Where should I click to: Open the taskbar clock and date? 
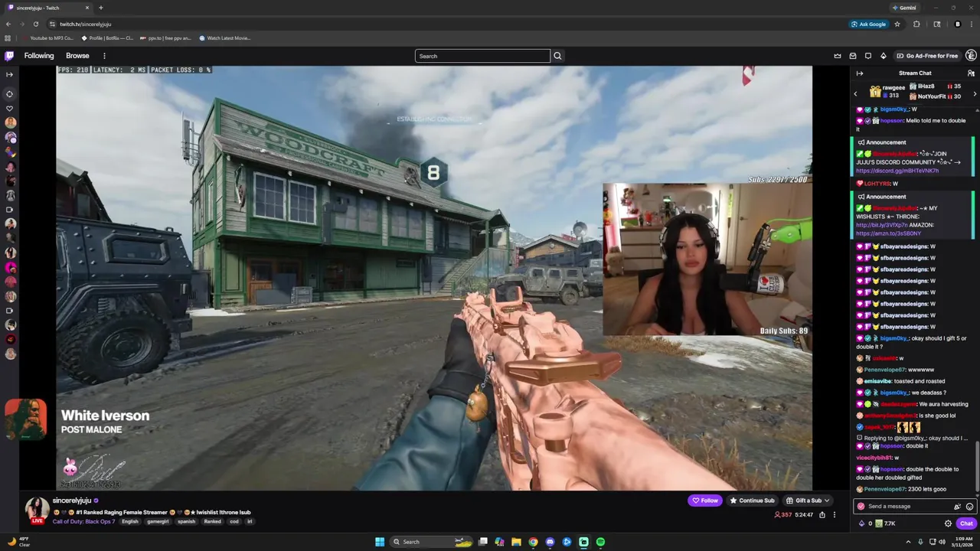pos(961,542)
